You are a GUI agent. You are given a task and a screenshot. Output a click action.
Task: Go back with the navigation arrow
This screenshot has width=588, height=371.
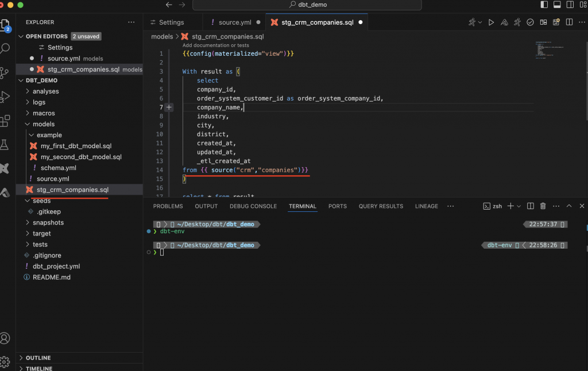click(169, 5)
